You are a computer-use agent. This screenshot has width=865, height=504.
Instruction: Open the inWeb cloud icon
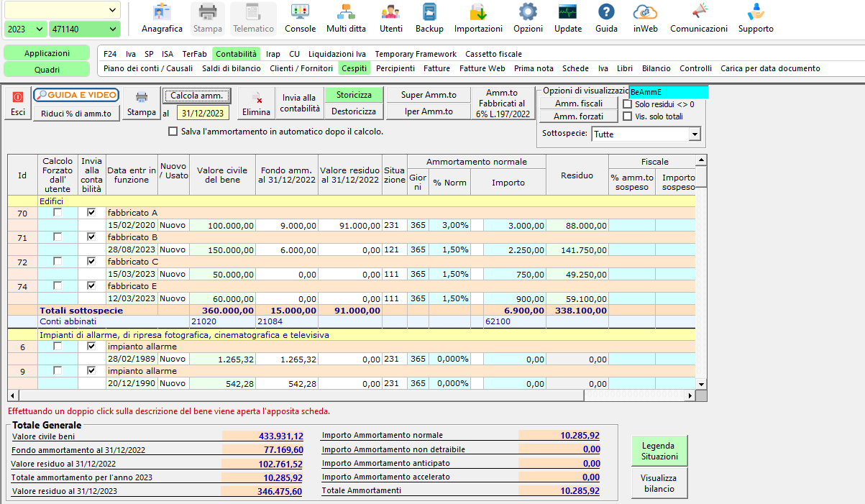tap(645, 19)
